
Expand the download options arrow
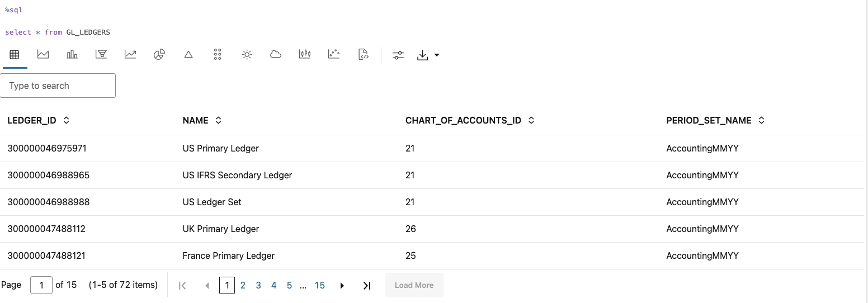click(437, 55)
